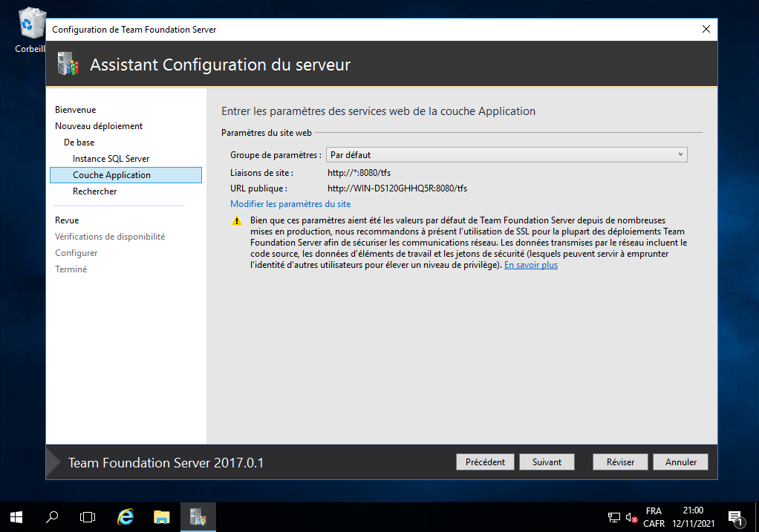
Task: Click the Windows Start button
Action: [16, 516]
